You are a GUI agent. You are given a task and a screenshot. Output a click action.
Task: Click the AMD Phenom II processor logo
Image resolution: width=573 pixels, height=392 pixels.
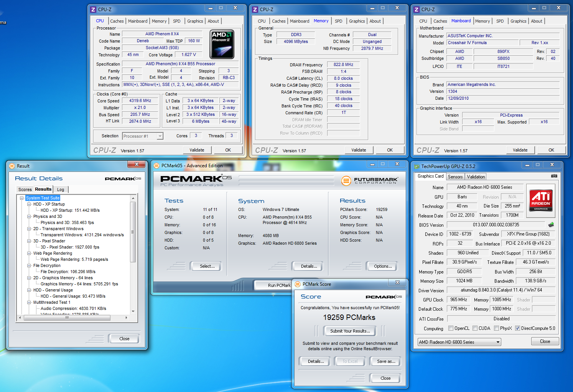tap(222, 44)
